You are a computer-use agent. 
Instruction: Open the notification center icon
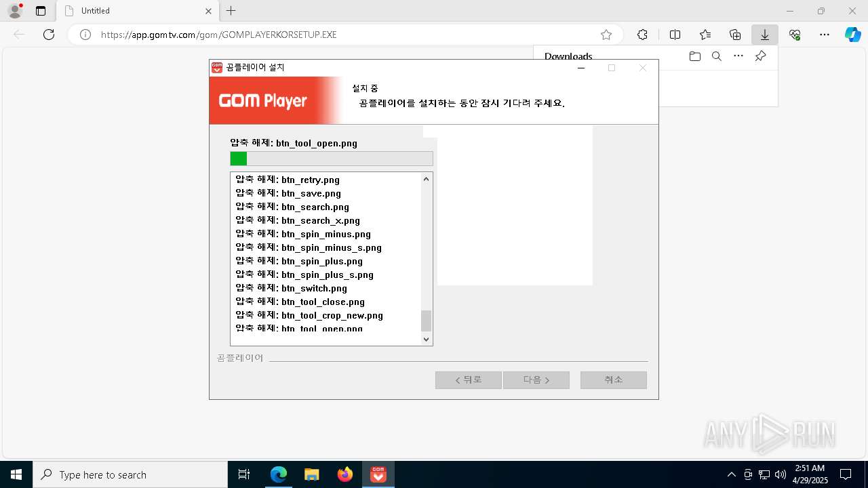click(x=846, y=474)
